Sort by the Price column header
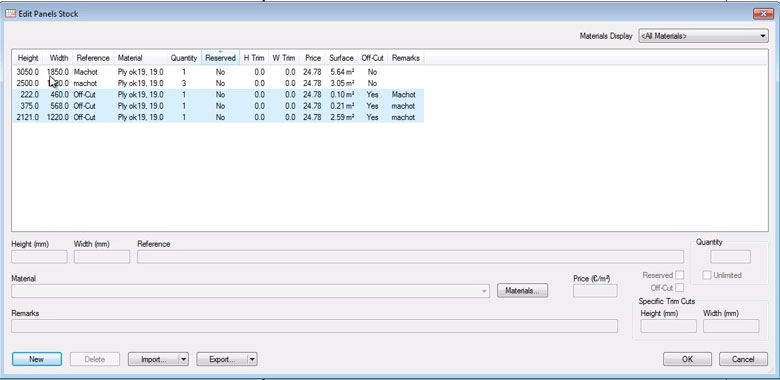The width and height of the screenshot is (780, 380). (312, 58)
